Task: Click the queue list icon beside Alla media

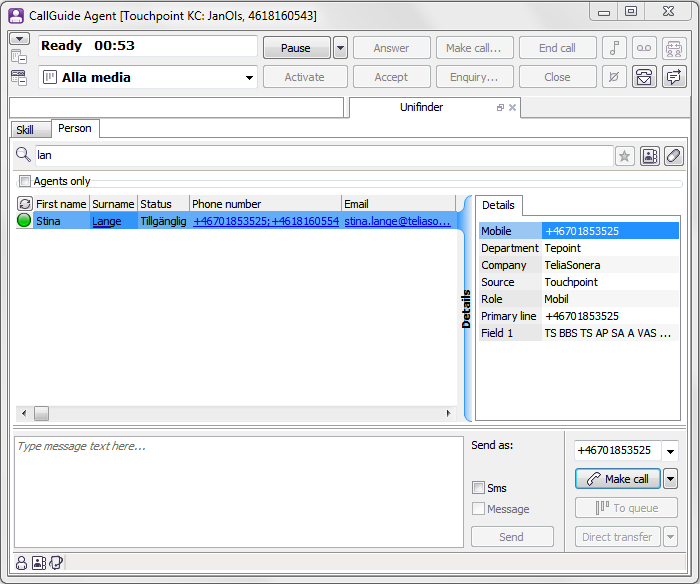Action: point(19,78)
